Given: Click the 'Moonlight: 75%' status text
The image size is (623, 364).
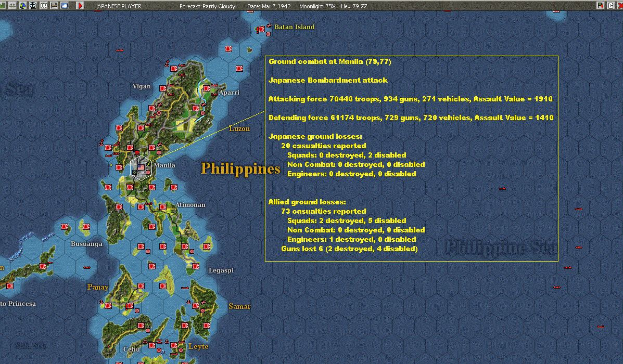Looking at the screenshot, I should [x=317, y=6].
